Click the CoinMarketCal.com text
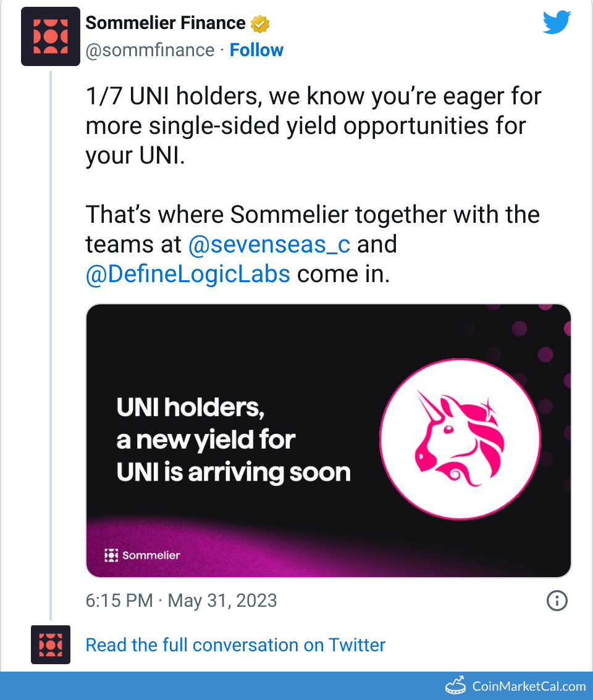 click(529, 686)
